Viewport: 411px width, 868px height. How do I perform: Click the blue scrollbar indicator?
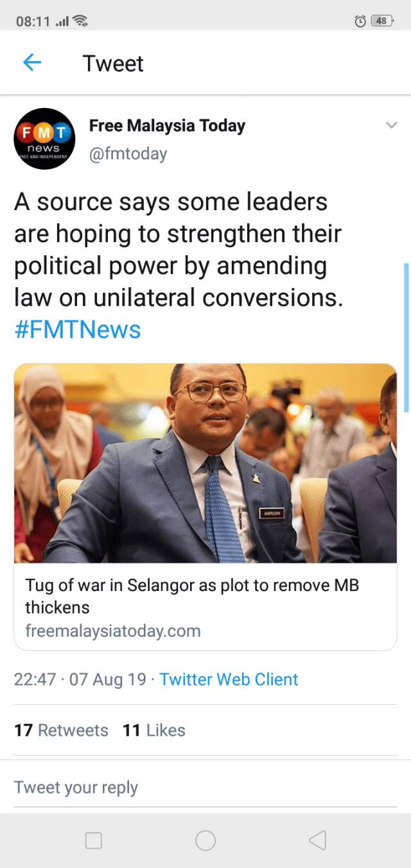pyautogui.click(x=406, y=337)
